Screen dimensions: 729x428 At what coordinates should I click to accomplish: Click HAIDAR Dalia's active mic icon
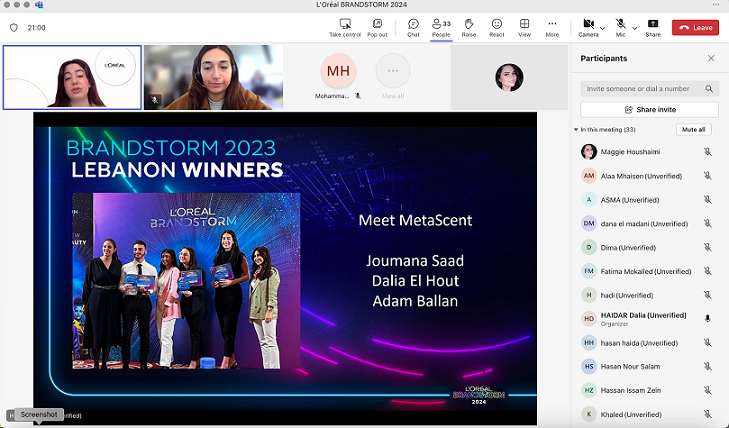pyautogui.click(x=708, y=318)
